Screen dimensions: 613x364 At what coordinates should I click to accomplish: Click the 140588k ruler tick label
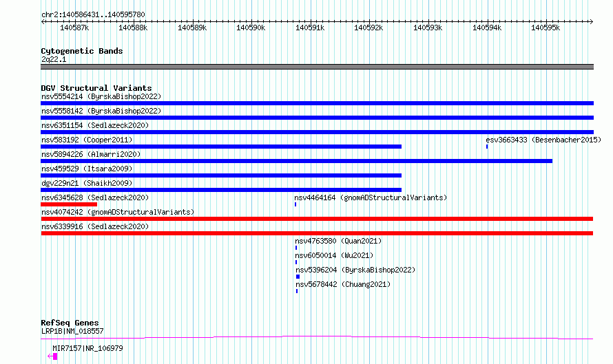click(x=133, y=28)
